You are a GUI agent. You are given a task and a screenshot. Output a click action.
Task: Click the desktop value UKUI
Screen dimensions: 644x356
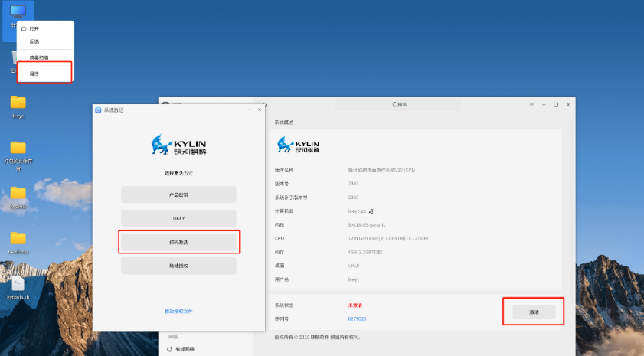coord(354,266)
